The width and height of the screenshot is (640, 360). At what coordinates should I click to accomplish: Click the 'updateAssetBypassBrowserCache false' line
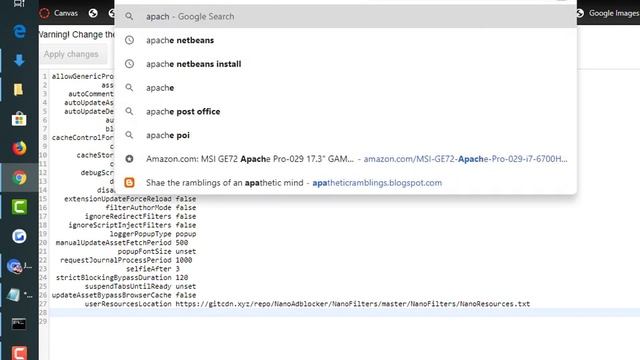pyautogui.click(x=124, y=295)
